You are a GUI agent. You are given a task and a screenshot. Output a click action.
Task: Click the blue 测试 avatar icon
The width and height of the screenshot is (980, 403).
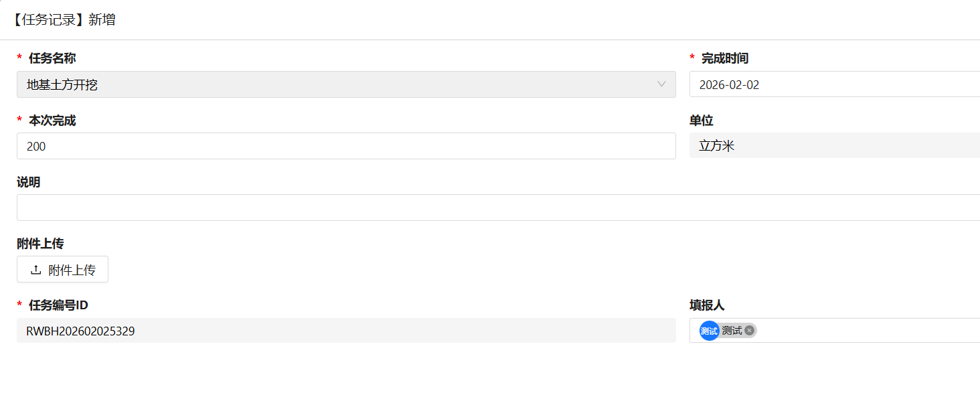click(709, 331)
